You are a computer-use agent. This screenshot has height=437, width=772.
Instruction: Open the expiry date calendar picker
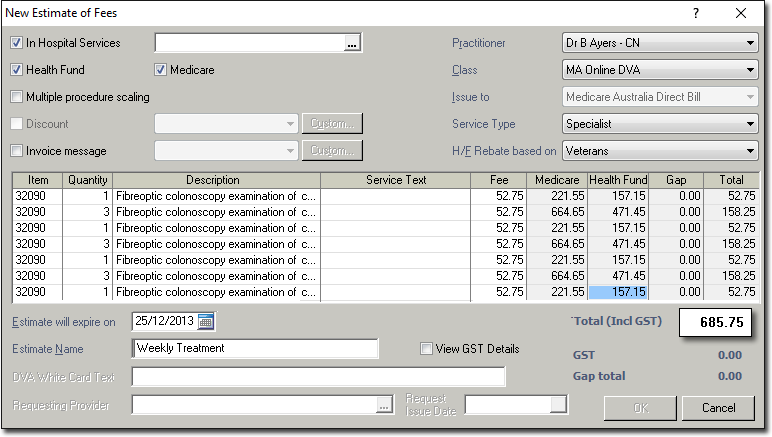(x=206, y=321)
